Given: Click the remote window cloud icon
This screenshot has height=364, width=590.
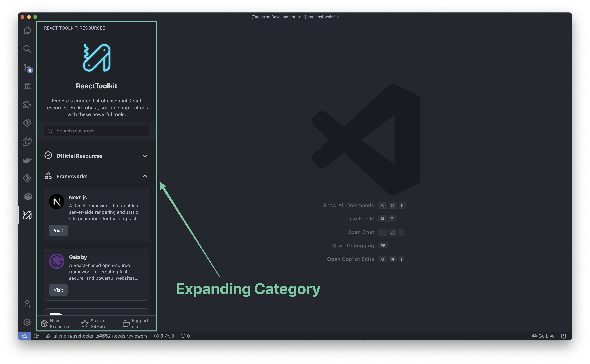Looking at the screenshot, I should 25,336.
